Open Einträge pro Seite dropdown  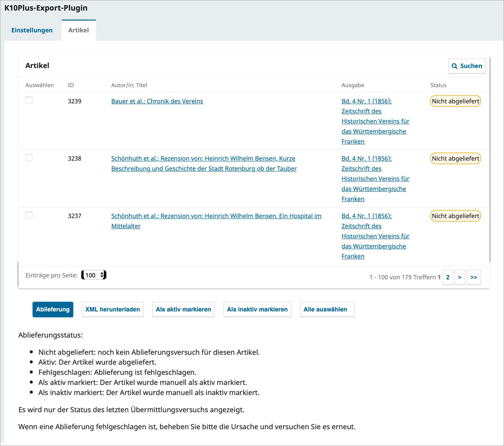[x=94, y=275]
